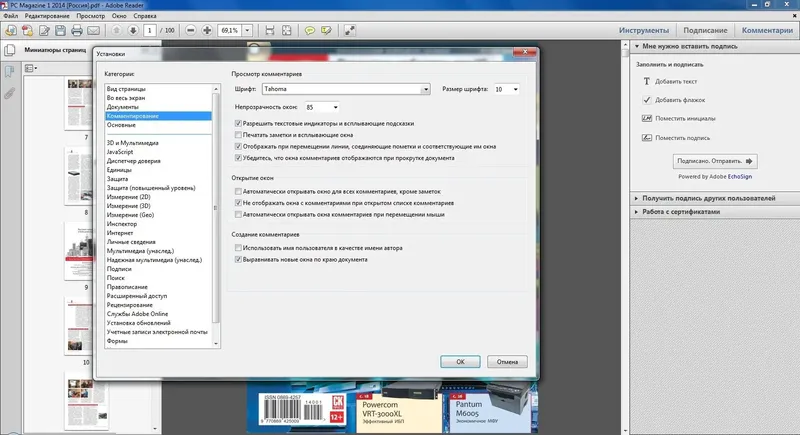Print the document with the printer icon
Screen dimensions: 800x435
click(77, 31)
